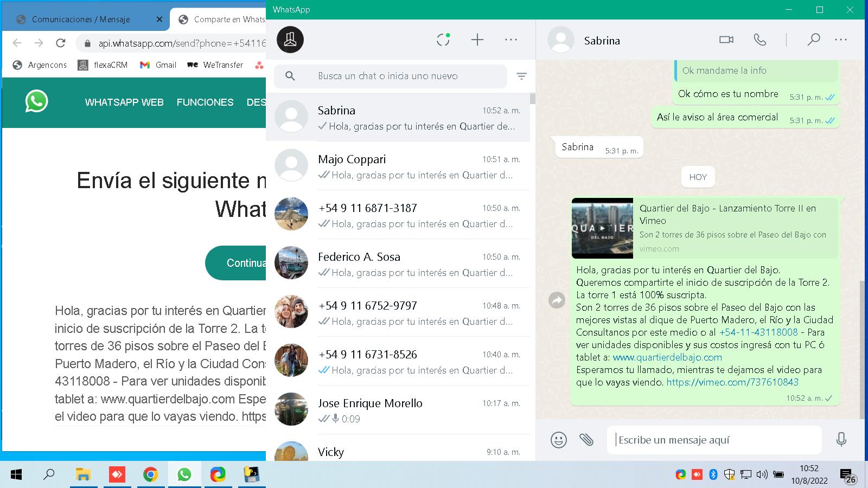Image resolution: width=868 pixels, height=488 pixels.
Task: Open WeTransfer bookmark
Action: pos(215,65)
